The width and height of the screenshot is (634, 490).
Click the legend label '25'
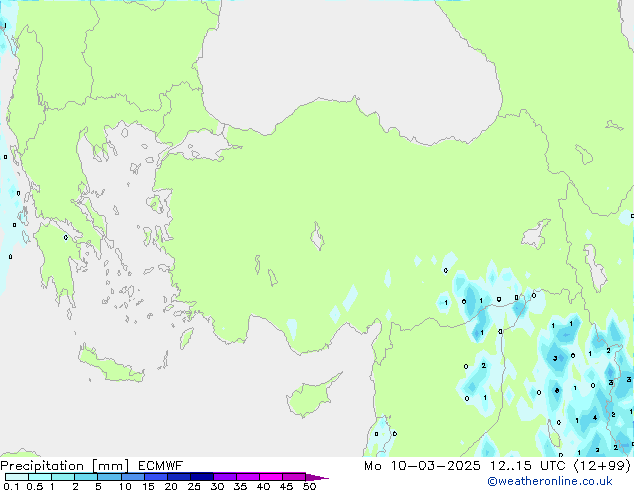[x=194, y=486]
